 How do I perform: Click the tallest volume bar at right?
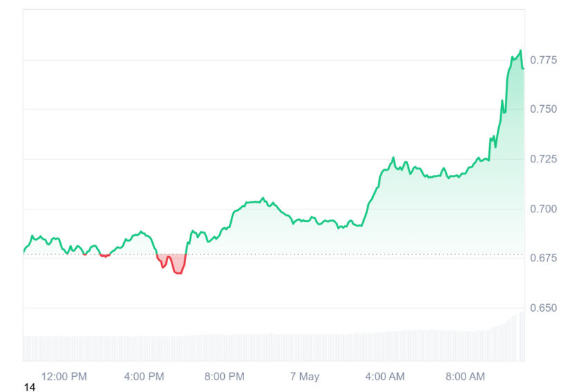pyautogui.click(x=522, y=336)
